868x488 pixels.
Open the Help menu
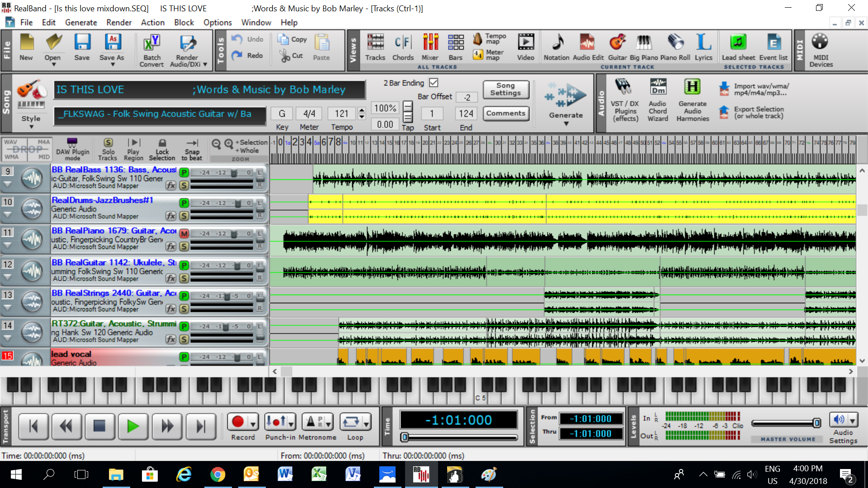pos(289,22)
